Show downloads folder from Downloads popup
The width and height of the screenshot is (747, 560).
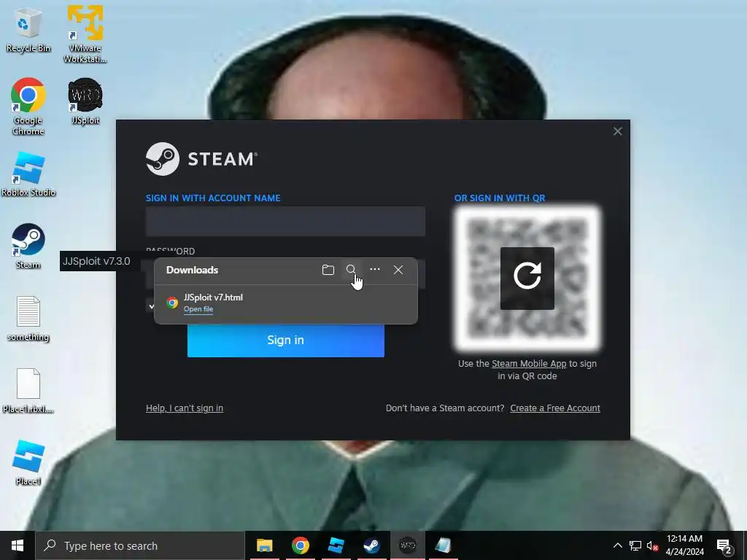point(328,270)
